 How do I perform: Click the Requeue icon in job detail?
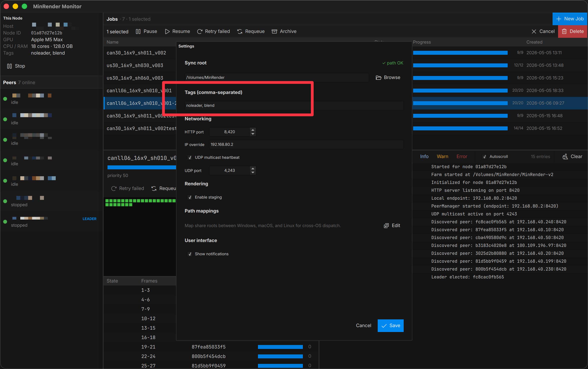tap(154, 188)
